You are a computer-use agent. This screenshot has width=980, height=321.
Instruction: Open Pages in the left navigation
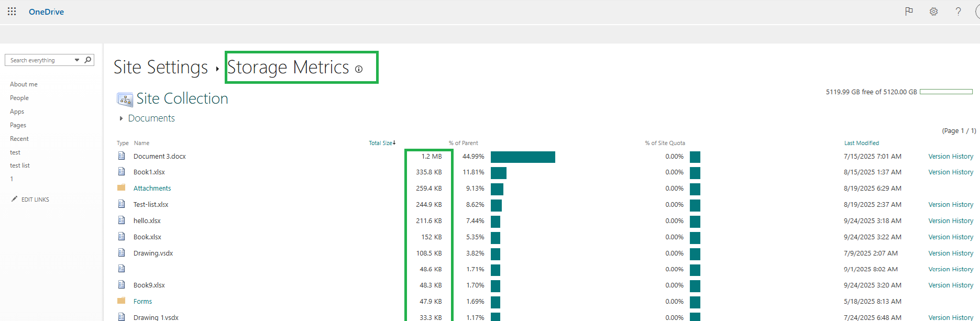18,125
